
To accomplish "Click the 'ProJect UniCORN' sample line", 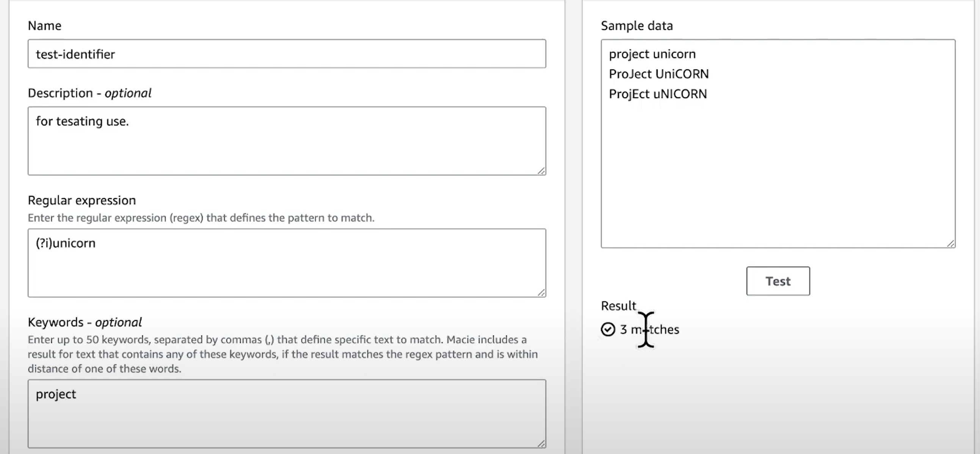I will pos(659,74).
